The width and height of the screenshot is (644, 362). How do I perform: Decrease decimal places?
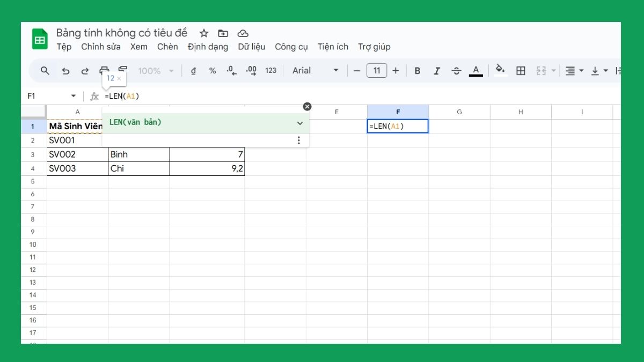(231, 71)
